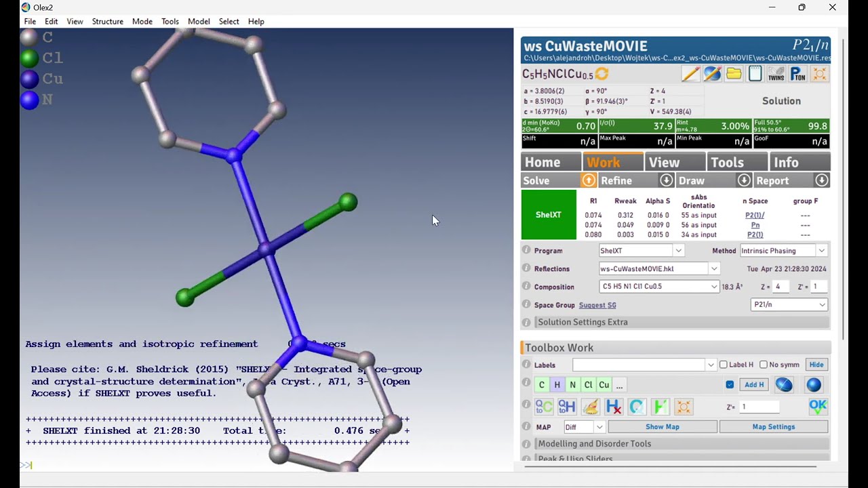This screenshot has height=488, width=868.
Task: Select the H element button
Action: click(x=557, y=385)
